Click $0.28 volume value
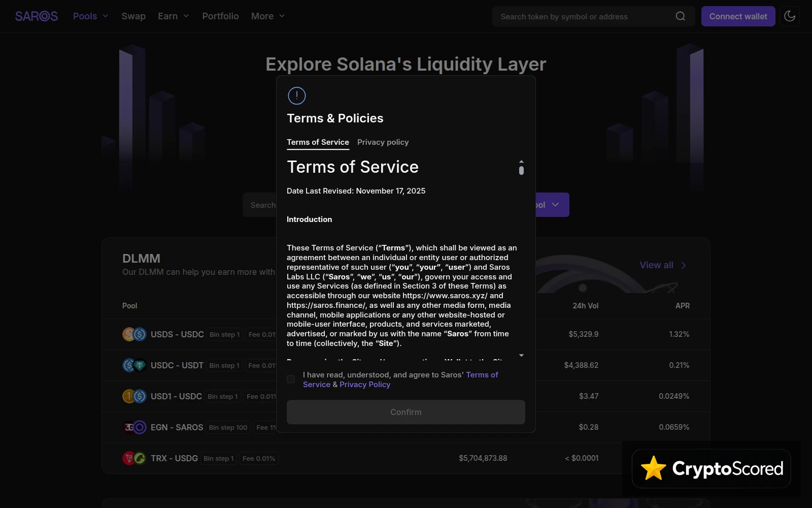 coord(589,427)
